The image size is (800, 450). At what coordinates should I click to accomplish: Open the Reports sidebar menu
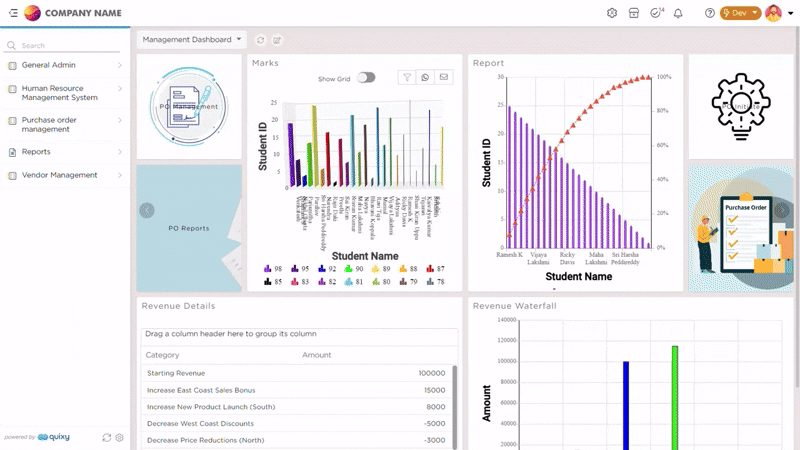(x=64, y=152)
